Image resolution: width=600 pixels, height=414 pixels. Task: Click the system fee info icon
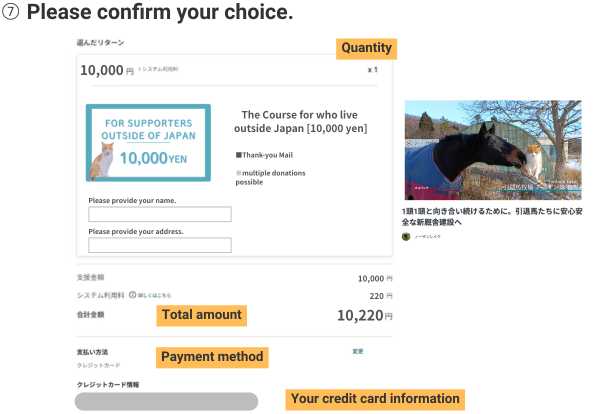(x=132, y=295)
